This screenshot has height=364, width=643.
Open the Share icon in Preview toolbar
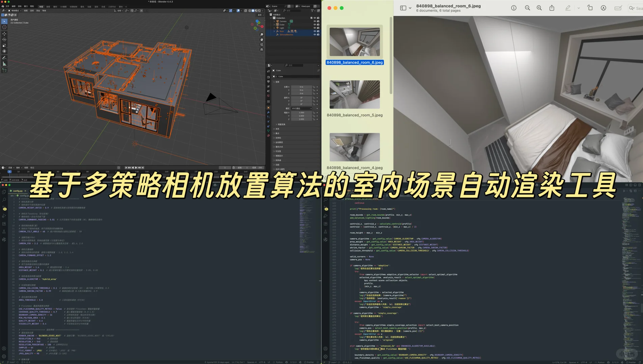click(552, 7)
